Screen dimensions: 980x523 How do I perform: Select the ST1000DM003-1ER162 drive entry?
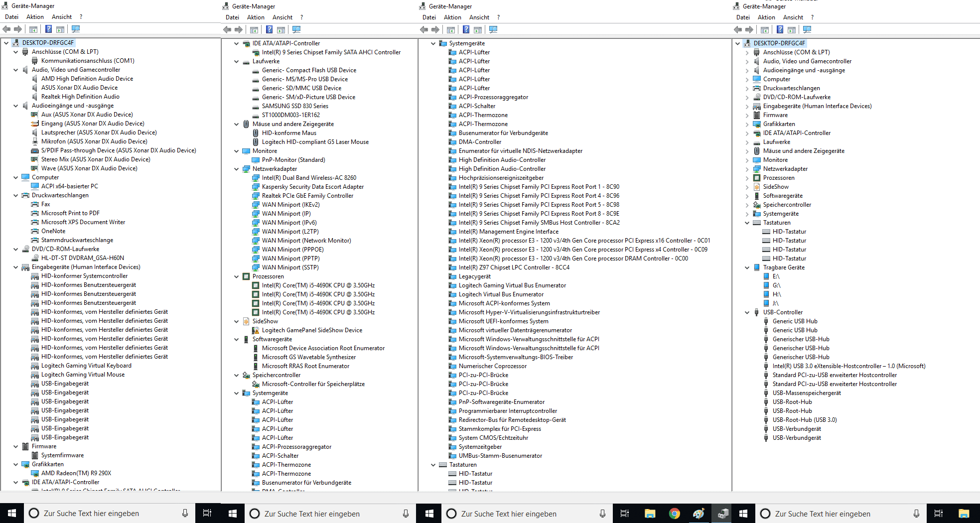pyautogui.click(x=291, y=115)
